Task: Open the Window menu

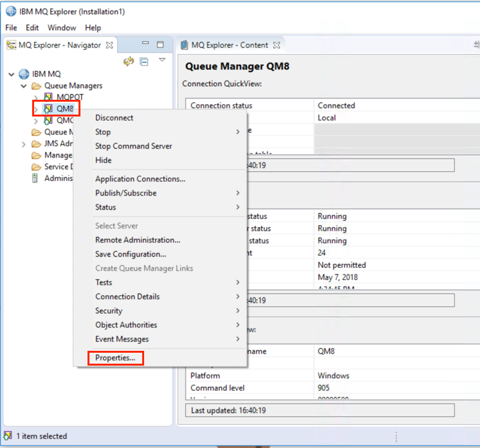Action: point(62,28)
